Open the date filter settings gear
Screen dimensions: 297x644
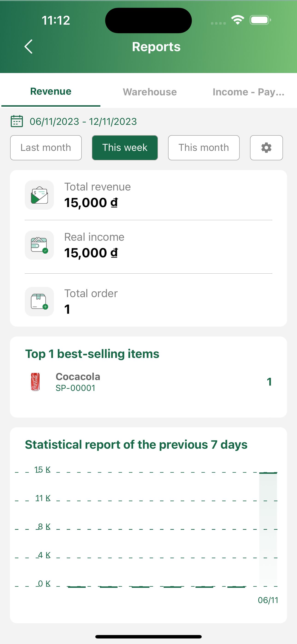coord(266,148)
